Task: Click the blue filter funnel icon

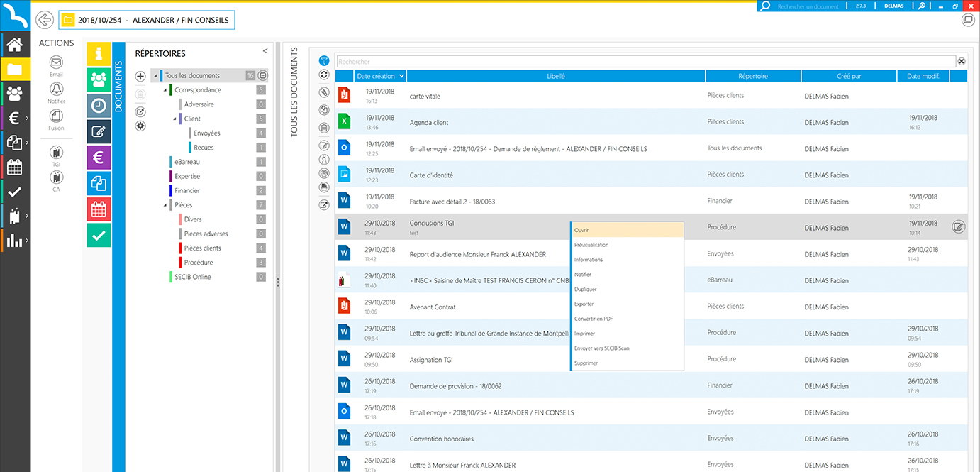Action: pos(324,61)
